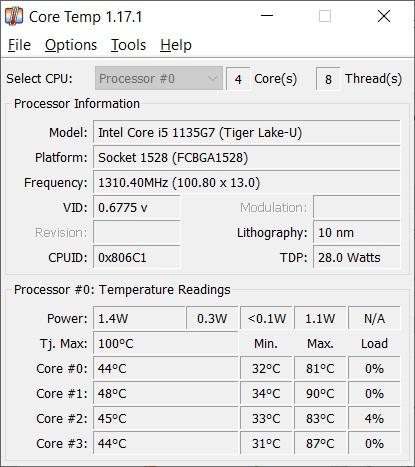Click Core #2 load value 4%
This screenshot has height=467, width=415.
point(374,419)
